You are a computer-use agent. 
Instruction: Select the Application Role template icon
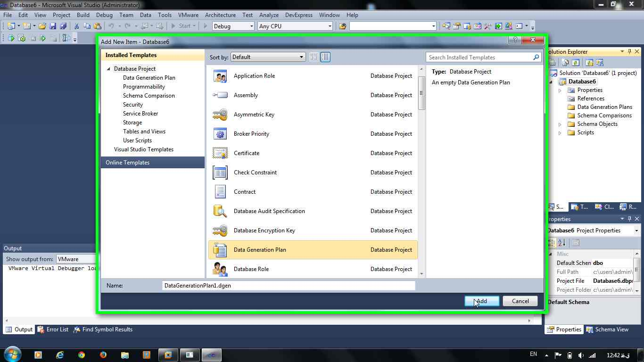[x=220, y=76]
